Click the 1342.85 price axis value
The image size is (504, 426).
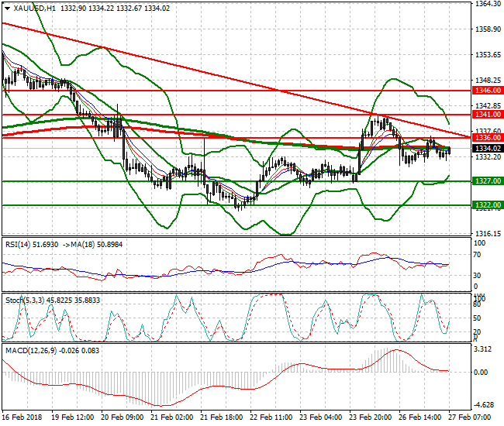tap(488, 105)
